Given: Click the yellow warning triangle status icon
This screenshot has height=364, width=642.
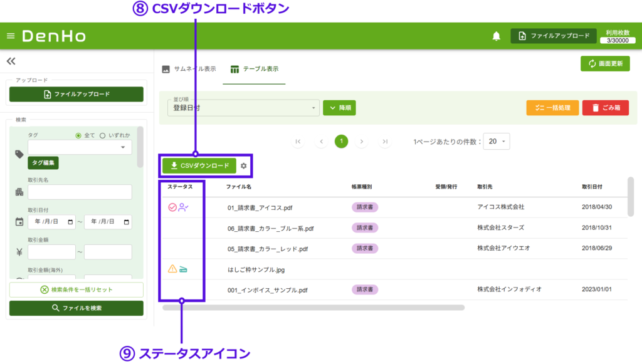Looking at the screenshot, I should coord(172,269).
